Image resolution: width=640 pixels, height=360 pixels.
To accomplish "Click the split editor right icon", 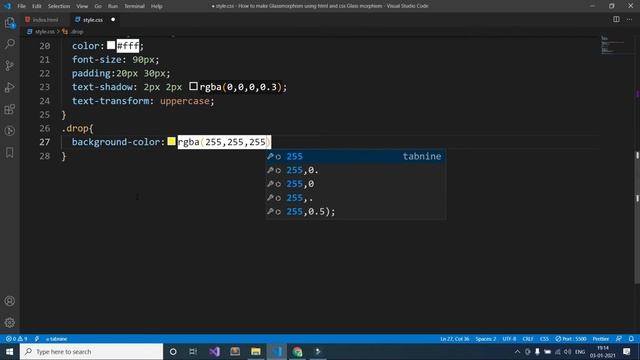I will 616,19.
